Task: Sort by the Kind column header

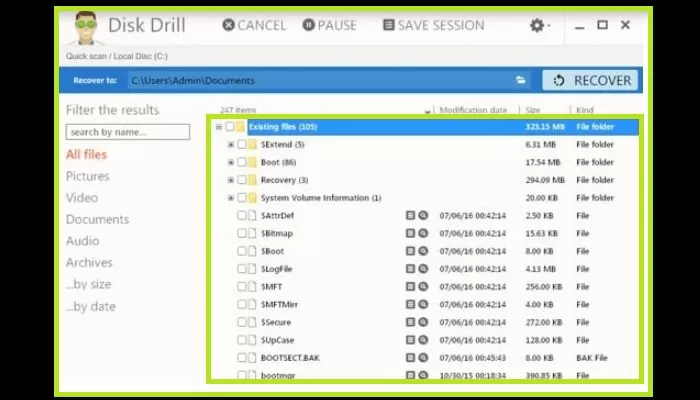Action: [x=584, y=110]
